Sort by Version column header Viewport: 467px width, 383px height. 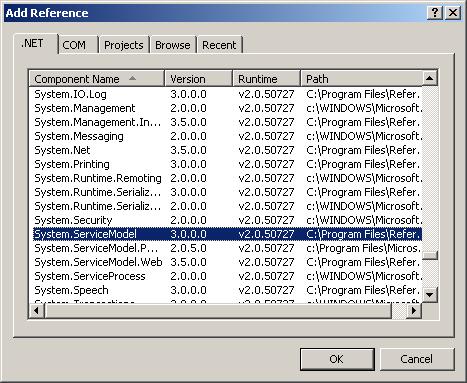[x=199, y=79]
